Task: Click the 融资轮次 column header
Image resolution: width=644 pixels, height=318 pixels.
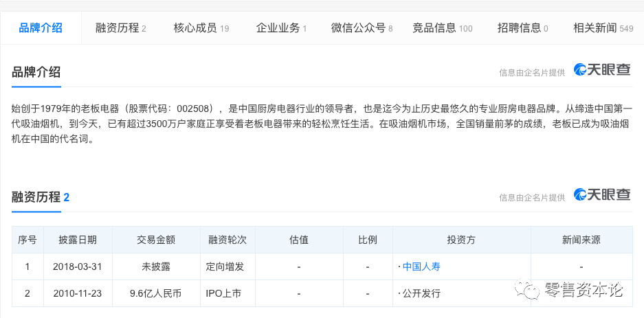Action: click(x=227, y=240)
